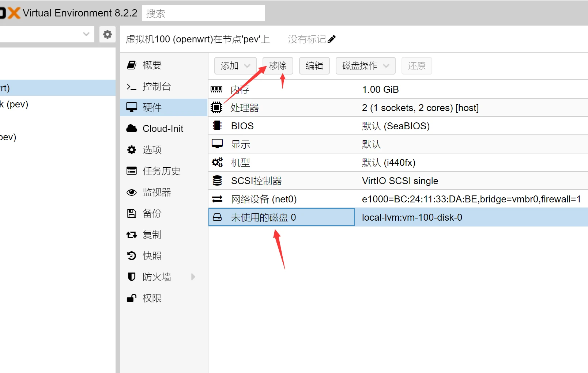This screenshot has width=588, height=373.
Task: Click the local-lvm:vm-100-disk-0 value
Action: (x=412, y=217)
